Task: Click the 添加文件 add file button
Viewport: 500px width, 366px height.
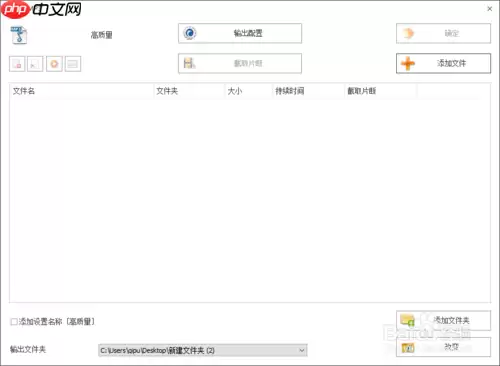Action: coord(443,63)
